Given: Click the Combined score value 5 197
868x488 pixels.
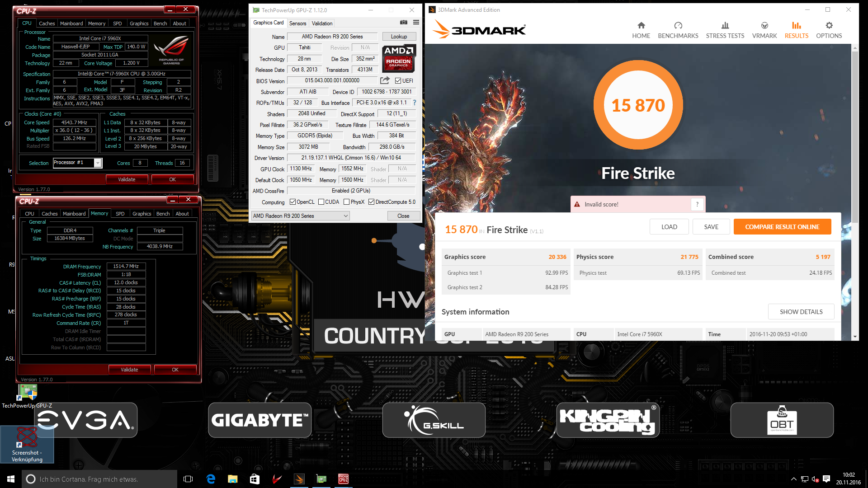Looking at the screenshot, I should [823, 257].
